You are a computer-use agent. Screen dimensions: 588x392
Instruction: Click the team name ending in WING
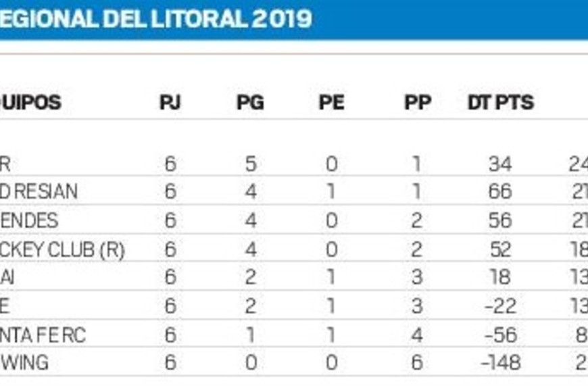(x=24, y=363)
